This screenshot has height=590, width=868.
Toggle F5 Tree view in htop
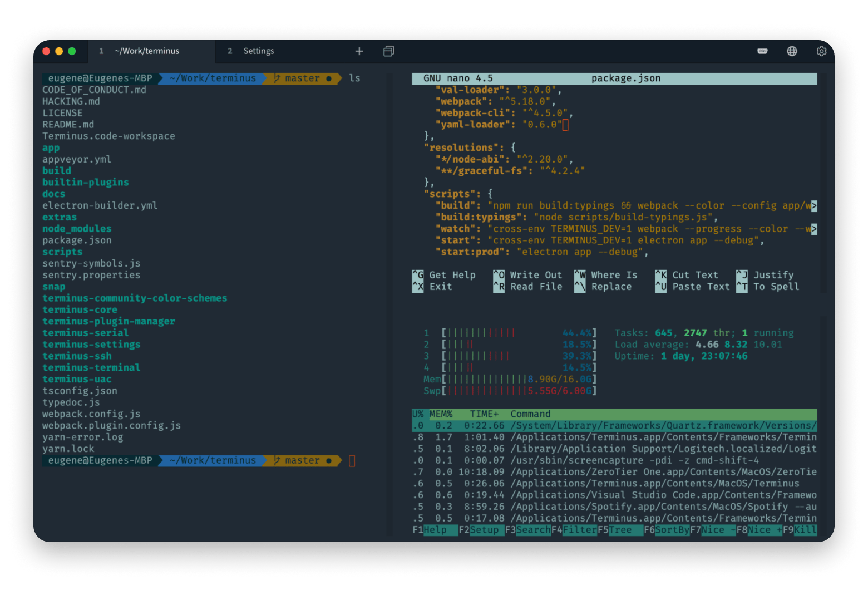coord(620,530)
